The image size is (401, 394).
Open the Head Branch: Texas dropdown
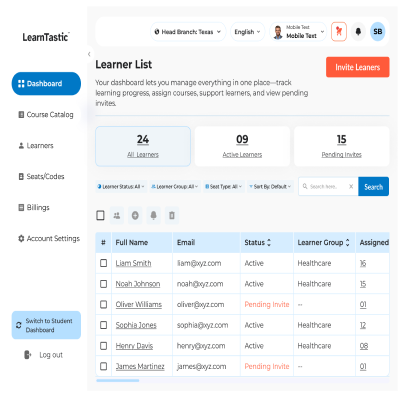[188, 32]
